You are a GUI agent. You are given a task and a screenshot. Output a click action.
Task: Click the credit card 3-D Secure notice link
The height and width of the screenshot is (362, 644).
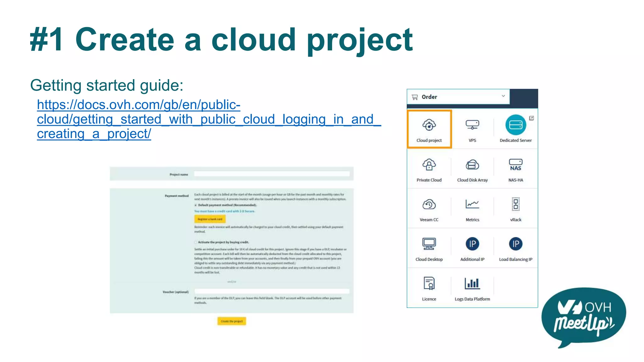point(225,211)
